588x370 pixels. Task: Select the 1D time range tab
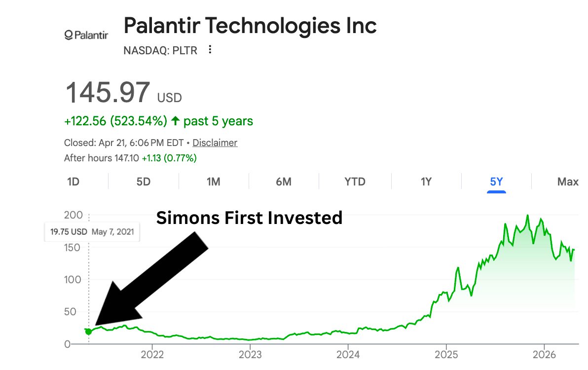tap(73, 182)
